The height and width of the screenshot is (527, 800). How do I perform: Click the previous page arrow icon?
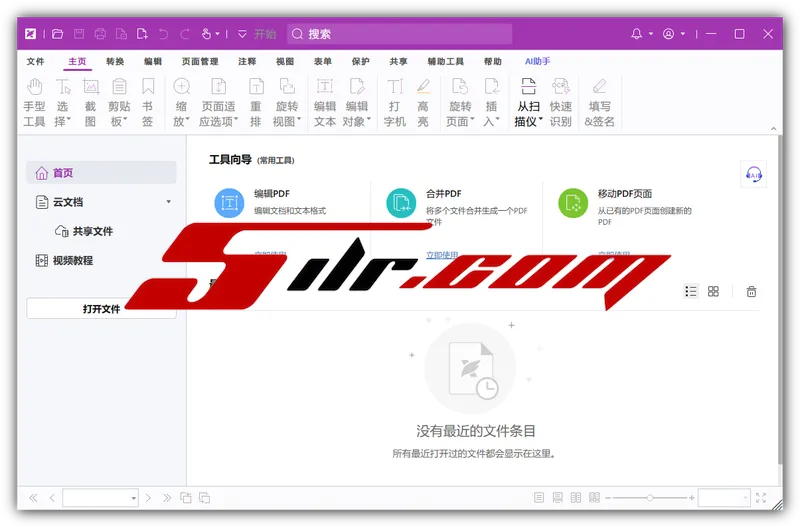[x=52, y=498]
